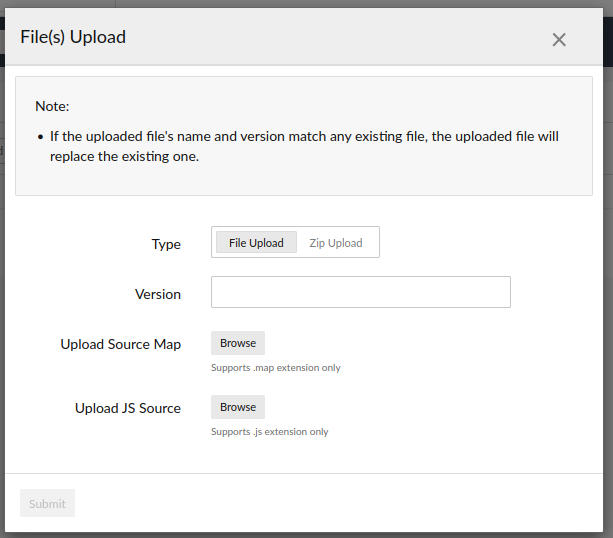Click the 'Supports .js extension only' hint
Image resolution: width=613 pixels, height=538 pixels.
coord(270,432)
